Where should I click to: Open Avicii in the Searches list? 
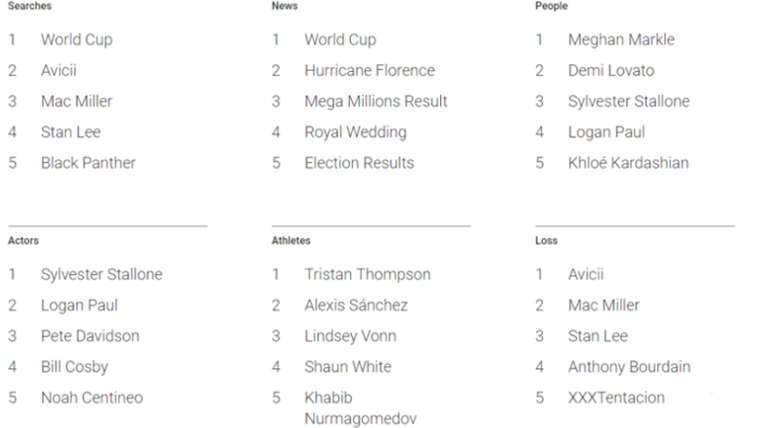click(x=58, y=71)
